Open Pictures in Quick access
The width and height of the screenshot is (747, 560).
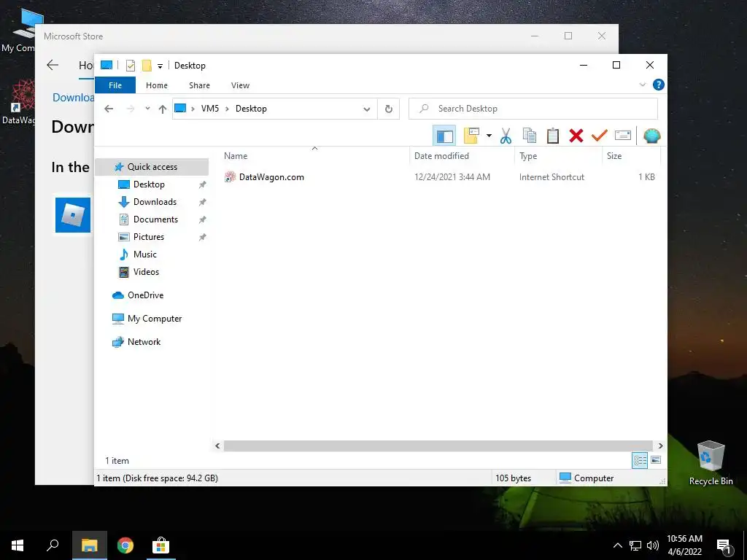click(x=149, y=237)
